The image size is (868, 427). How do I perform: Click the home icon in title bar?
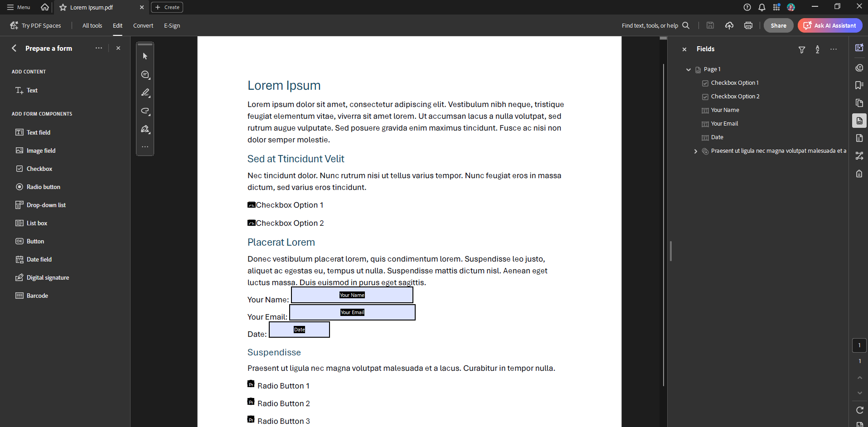(45, 7)
